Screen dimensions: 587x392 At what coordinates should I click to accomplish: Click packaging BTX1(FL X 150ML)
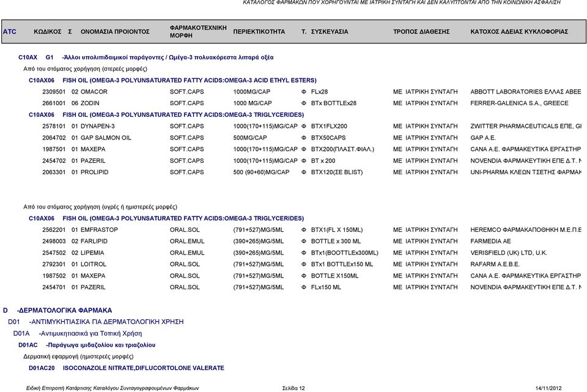[337, 230]
